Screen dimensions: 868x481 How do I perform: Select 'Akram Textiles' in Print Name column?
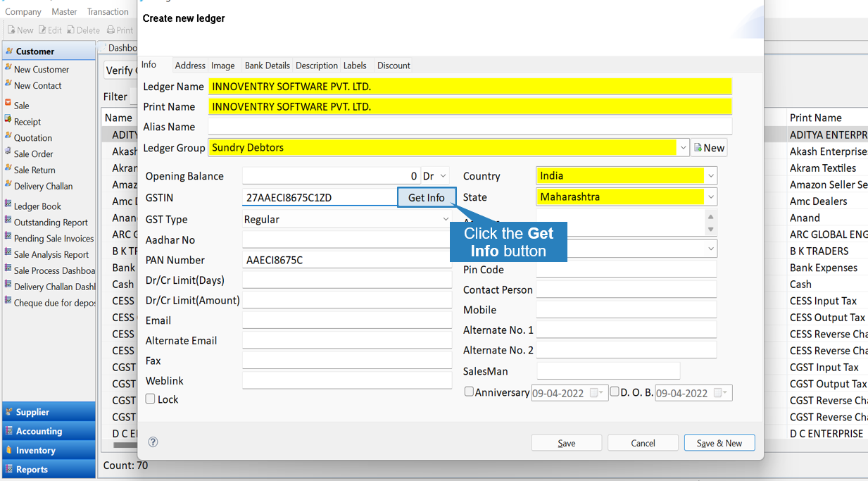point(823,168)
